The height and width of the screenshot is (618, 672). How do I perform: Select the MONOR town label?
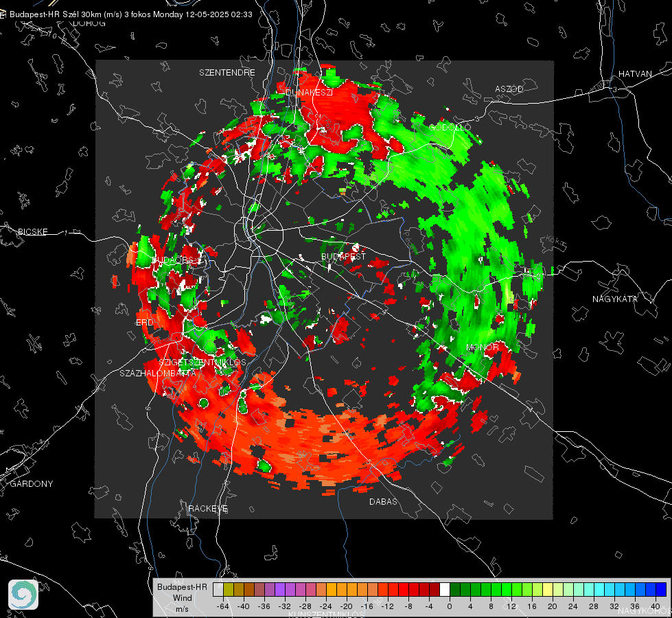click(483, 347)
